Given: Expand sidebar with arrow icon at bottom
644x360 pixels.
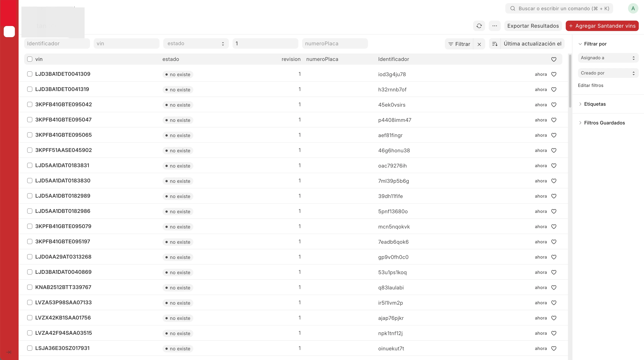Looking at the screenshot, I should (9, 352).
